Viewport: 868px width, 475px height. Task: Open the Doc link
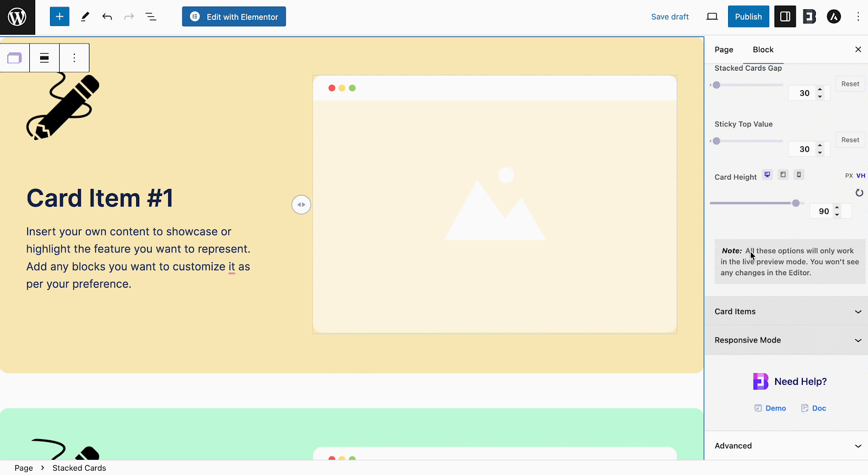click(814, 408)
